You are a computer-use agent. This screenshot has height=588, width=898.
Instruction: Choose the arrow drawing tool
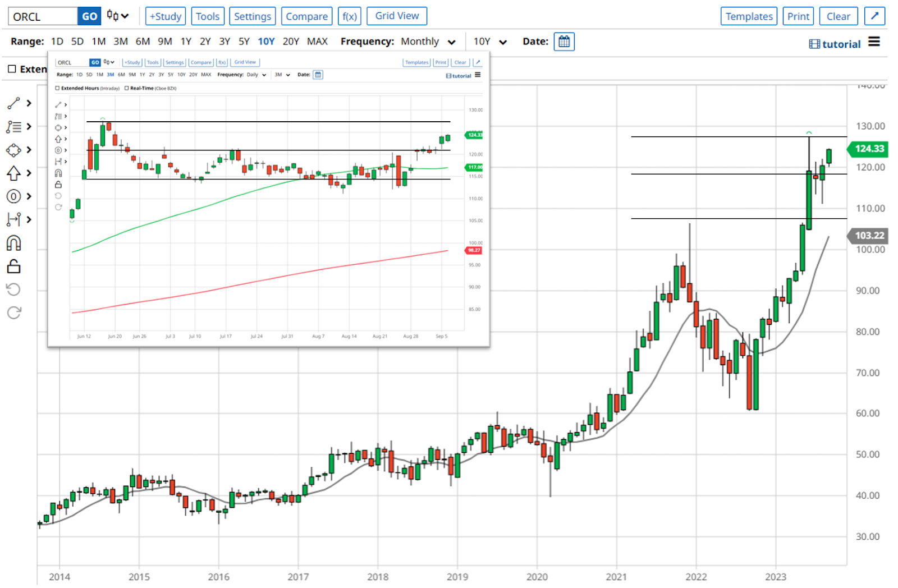tap(12, 173)
